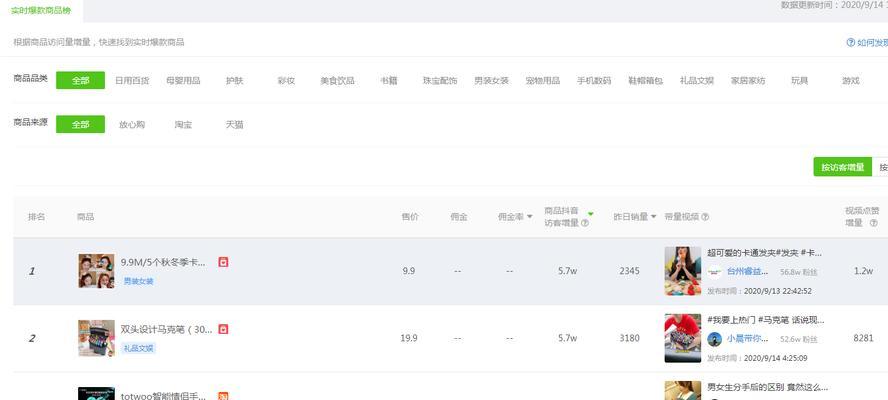
Task: Click the question mark icon by 如何发现 link
Action: (x=850, y=42)
